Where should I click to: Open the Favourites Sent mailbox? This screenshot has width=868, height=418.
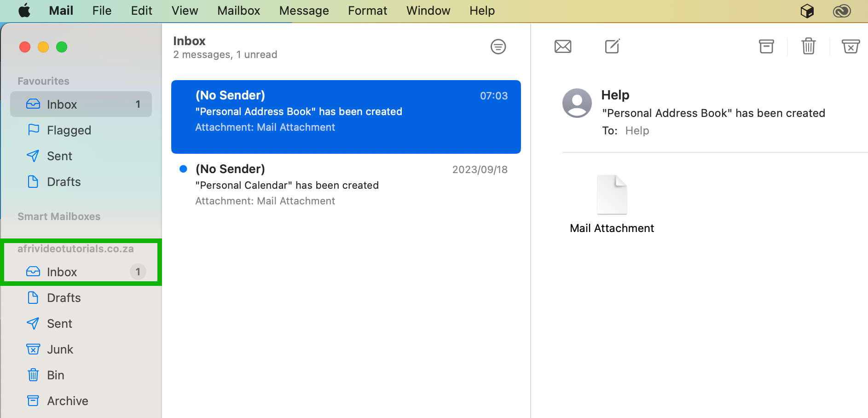click(59, 156)
